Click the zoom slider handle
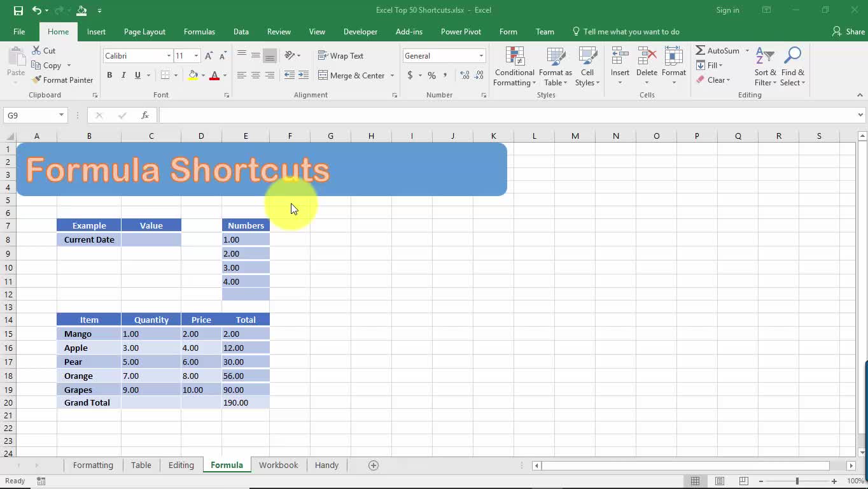The image size is (868, 489). point(797,481)
